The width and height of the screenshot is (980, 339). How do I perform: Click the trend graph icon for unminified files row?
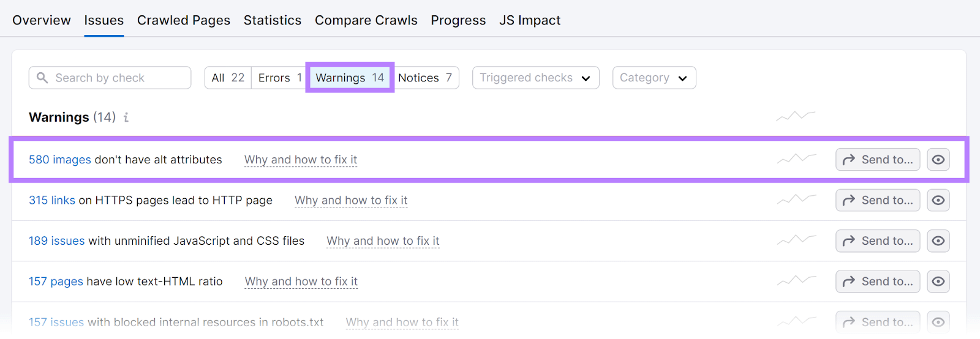coord(796,240)
